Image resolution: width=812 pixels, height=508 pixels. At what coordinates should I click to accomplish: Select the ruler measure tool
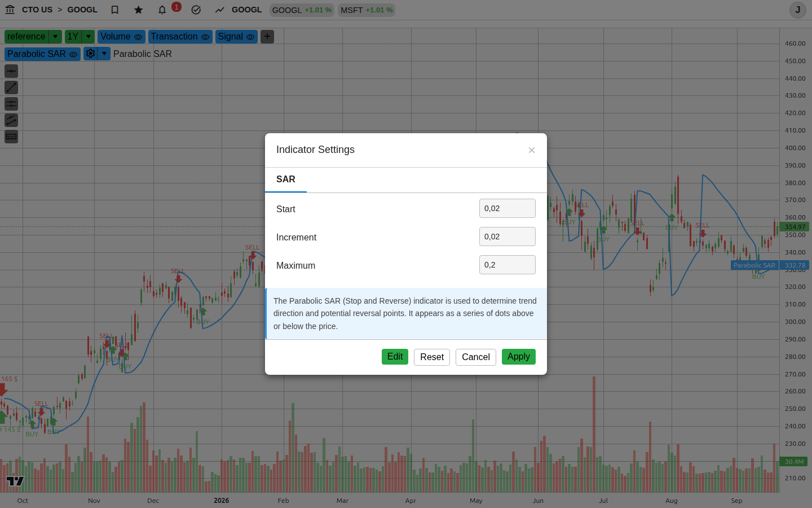click(11, 137)
